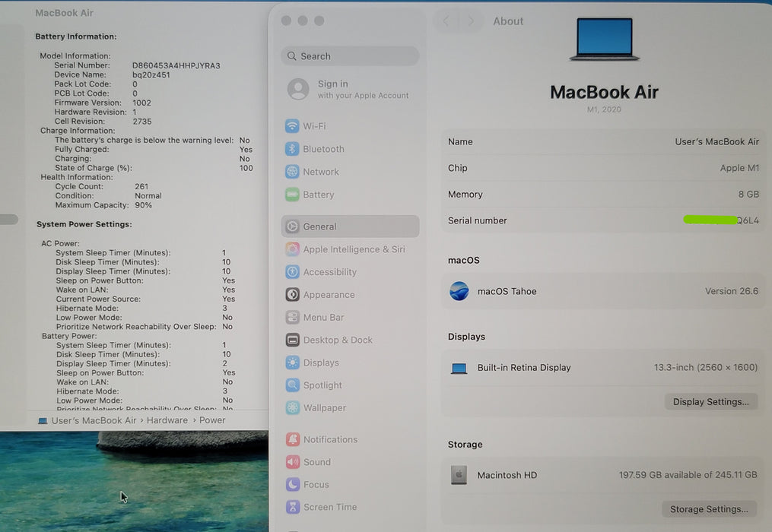This screenshot has width=772, height=532.
Task: Open Notifications bell icon
Action: pyautogui.click(x=293, y=439)
